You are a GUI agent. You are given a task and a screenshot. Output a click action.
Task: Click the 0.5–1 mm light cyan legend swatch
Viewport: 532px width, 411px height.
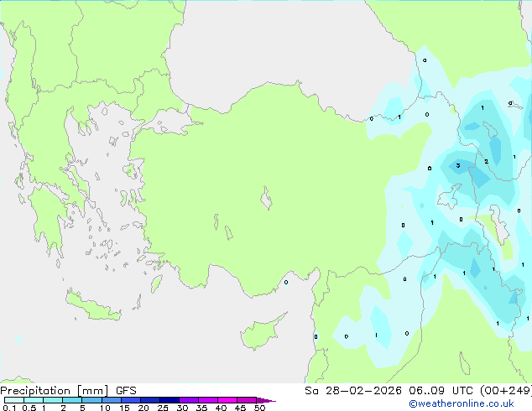pos(34,400)
